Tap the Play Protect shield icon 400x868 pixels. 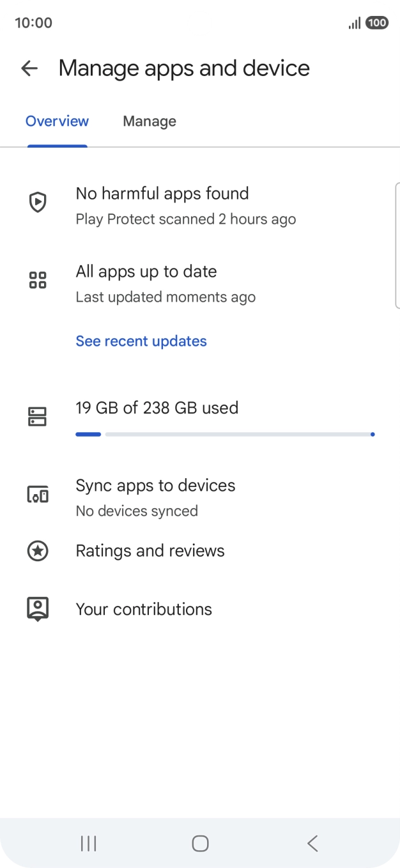38,203
